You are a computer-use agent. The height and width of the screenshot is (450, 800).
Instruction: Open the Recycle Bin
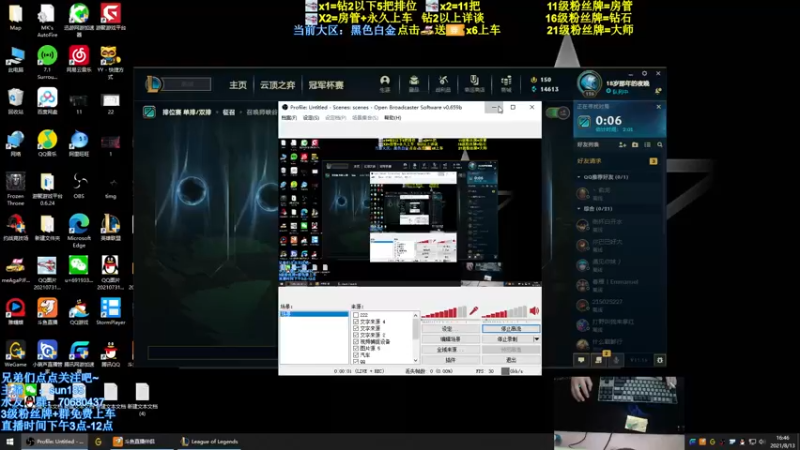[x=15, y=102]
